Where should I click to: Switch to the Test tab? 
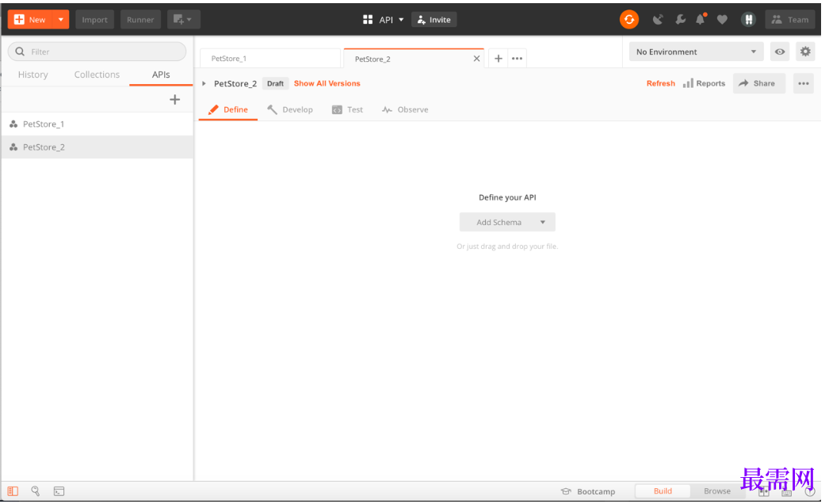(347, 109)
